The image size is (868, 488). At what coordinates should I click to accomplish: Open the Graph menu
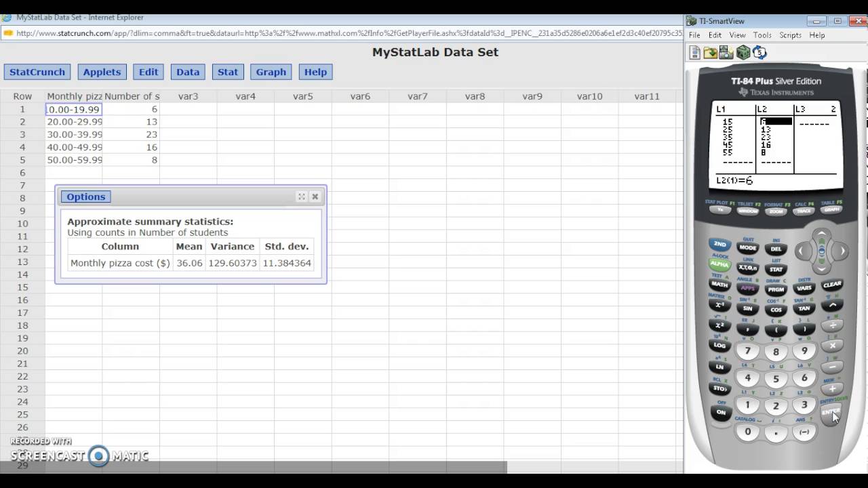coord(271,72)
